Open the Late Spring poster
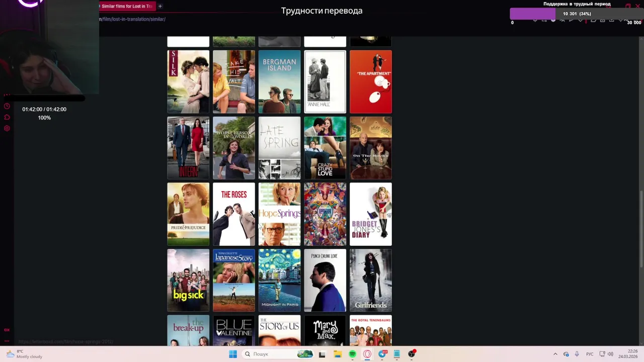Screen dimensions: 644x362 279,148
